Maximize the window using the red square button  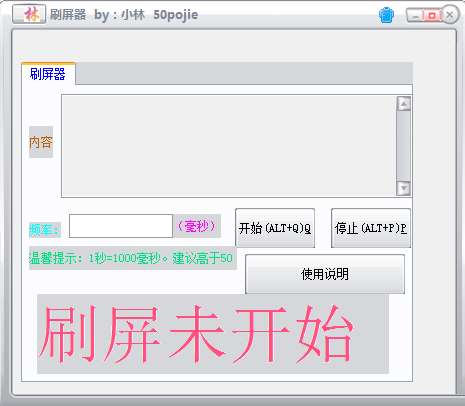(x=431, y=15)
